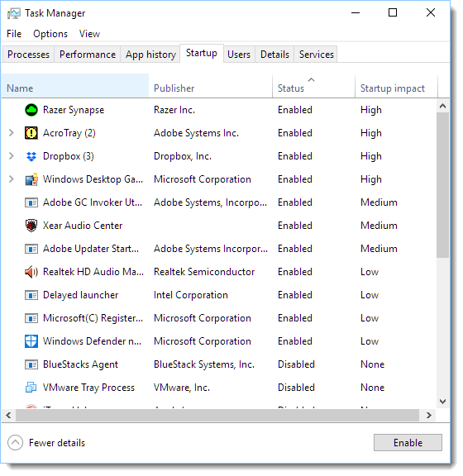Viewport: 463px width, 476px height.
Task: Click the Delayed launcher icon
Action: point(31,295)
